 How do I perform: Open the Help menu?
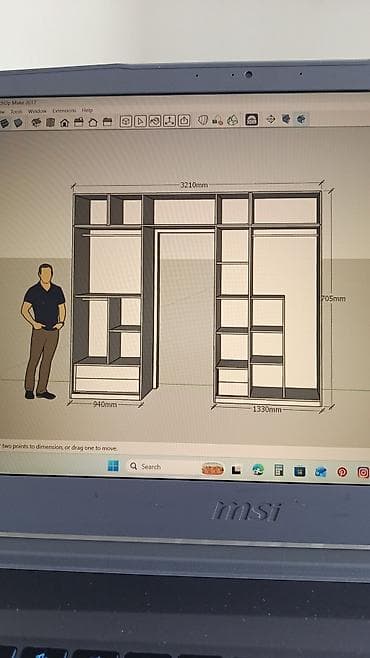[87, 110]
